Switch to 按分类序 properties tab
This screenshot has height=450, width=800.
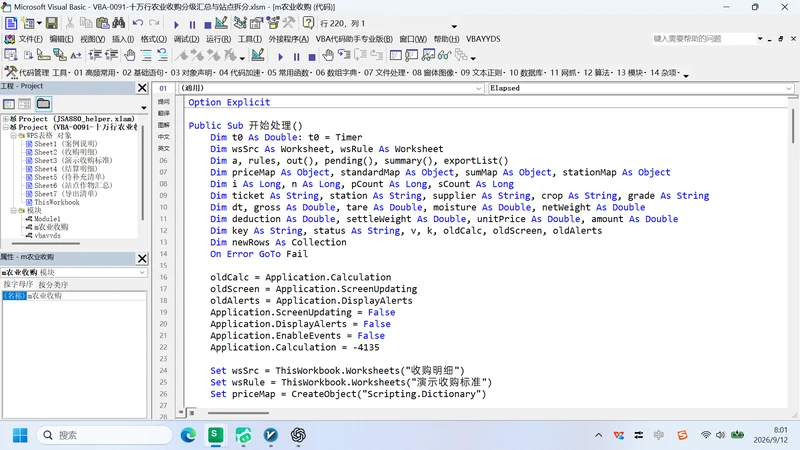point(53,284)
